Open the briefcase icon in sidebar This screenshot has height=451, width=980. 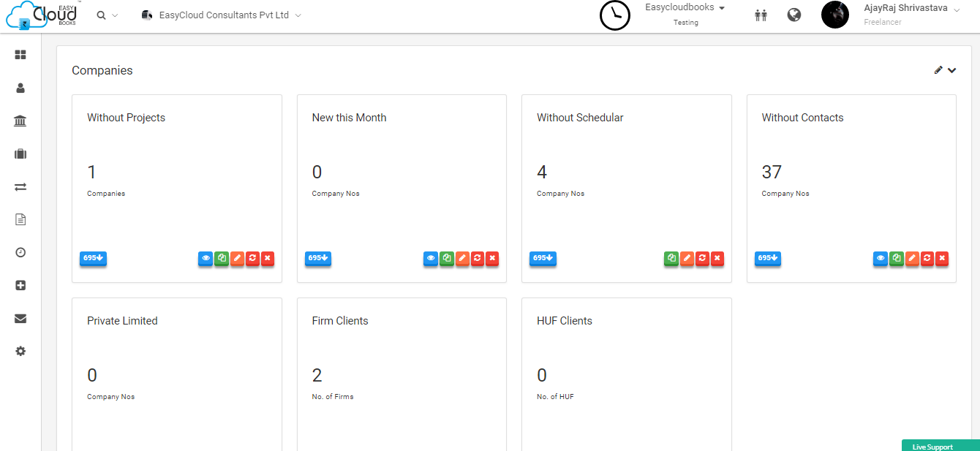tap(20, 154)
